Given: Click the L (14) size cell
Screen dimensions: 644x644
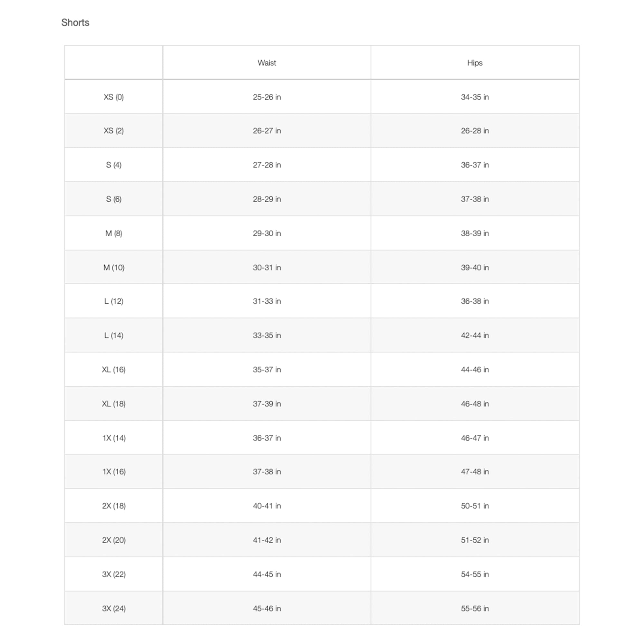Looking at the screenshot, I should [x=114, y=335].
